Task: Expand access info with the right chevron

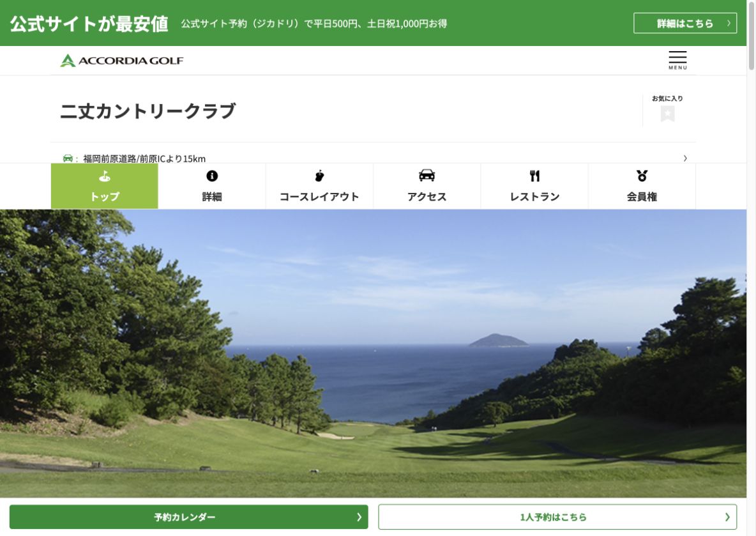Action: [685, 158]
